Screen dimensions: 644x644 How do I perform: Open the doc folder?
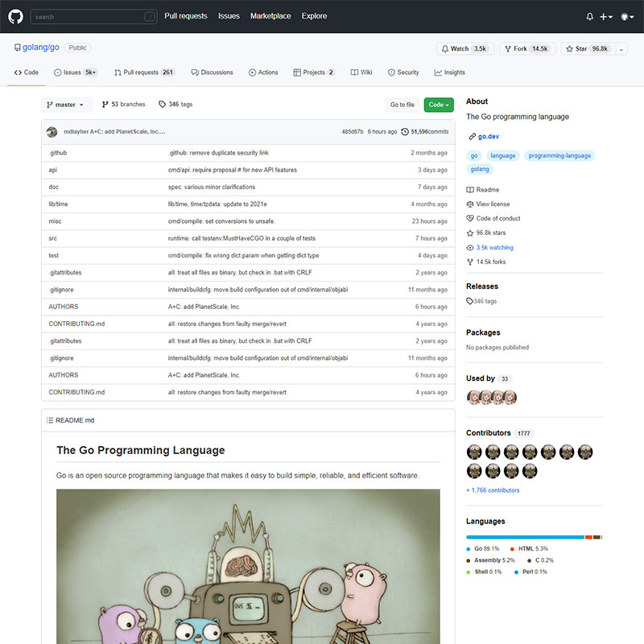click(x=53, y=187)
